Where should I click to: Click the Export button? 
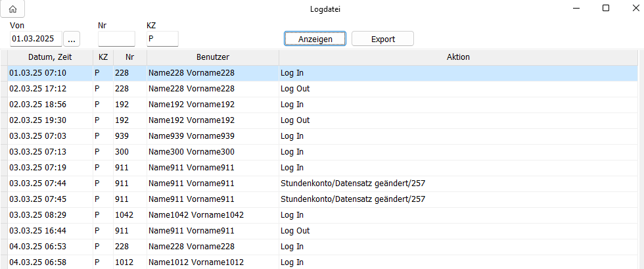coord(382,39)
